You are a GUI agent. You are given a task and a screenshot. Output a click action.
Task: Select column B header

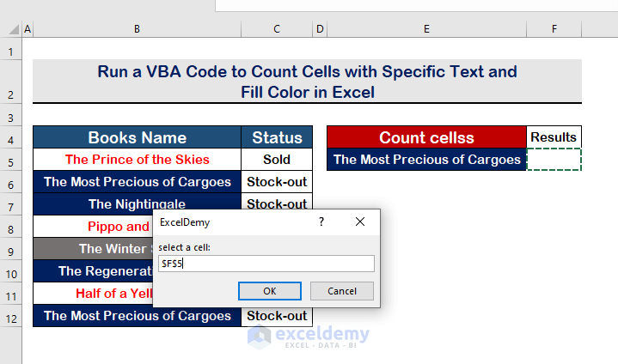(x=137, y=30)
